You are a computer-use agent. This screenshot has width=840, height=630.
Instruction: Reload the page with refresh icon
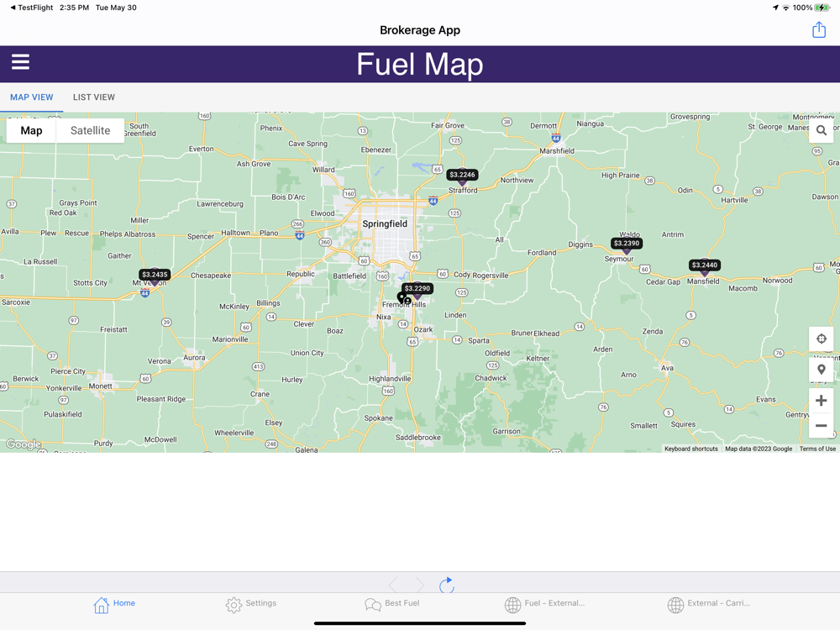coord(446,585)
